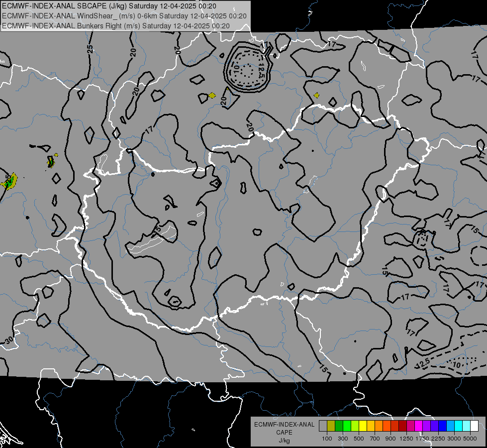This screenshot has width=487, height=448.
Task: Select the bright magenta swatch left of 1750
Action: click(x=419, y=426)
